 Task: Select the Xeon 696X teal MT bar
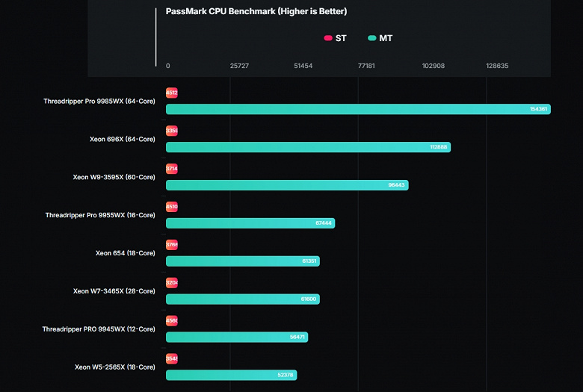click(308, 147)
